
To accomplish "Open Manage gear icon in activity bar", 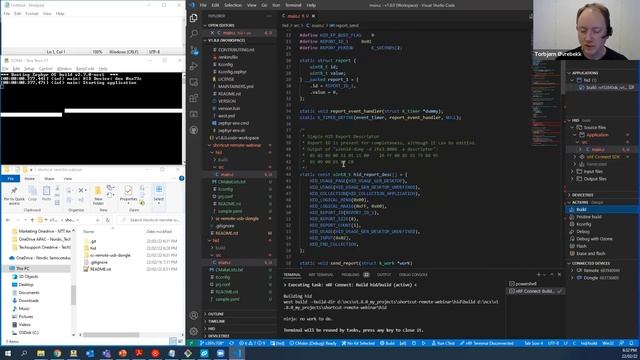I will click(194, 331).
